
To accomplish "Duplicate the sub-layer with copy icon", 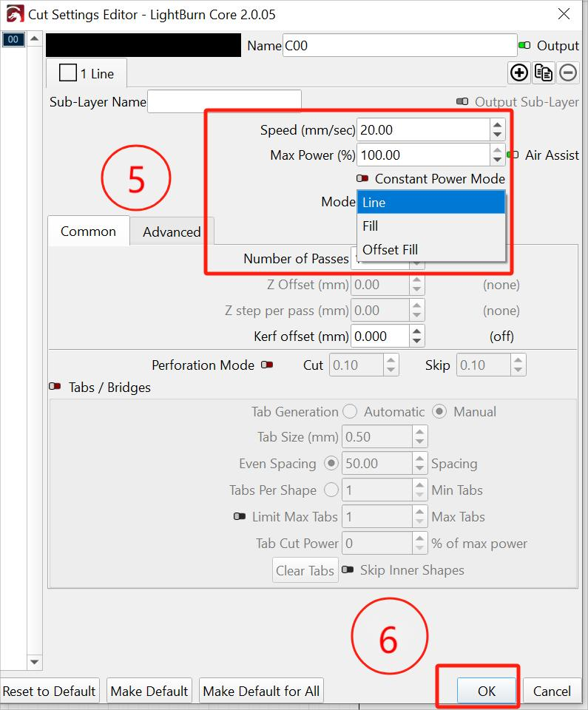I will pyautogui.click(x=543, y=72).
